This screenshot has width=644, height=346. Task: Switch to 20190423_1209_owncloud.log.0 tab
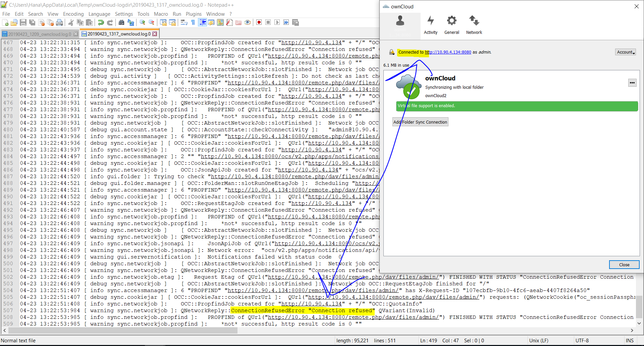click(39, 34)
